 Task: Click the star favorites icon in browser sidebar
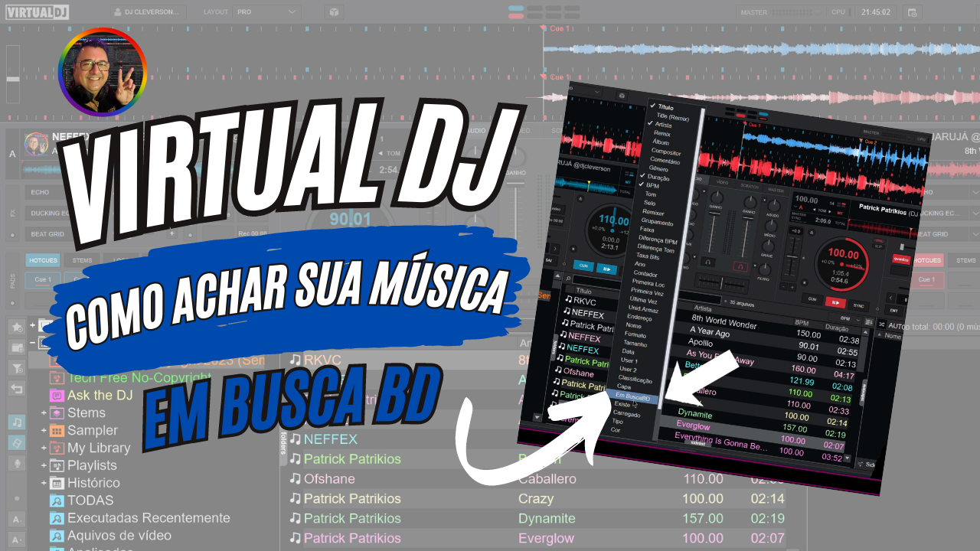pos(16,327)
